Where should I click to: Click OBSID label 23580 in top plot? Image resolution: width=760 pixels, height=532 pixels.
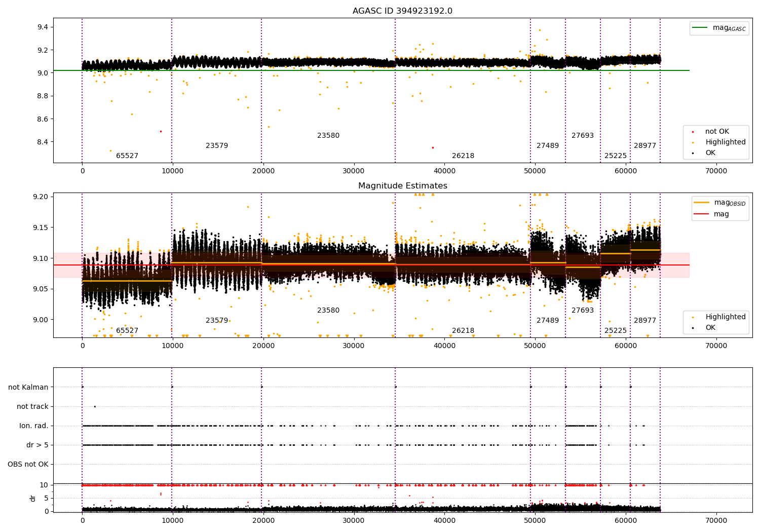[328, 136]
